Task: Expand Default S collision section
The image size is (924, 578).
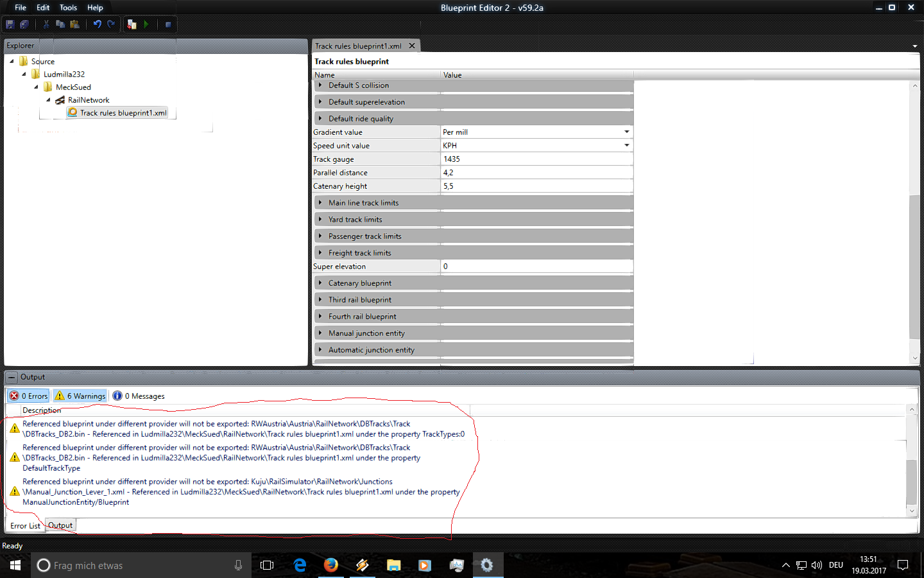Action: 320,85
